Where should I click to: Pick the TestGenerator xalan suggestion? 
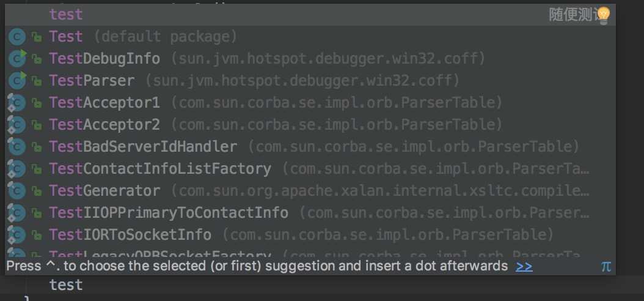(310, 191)
